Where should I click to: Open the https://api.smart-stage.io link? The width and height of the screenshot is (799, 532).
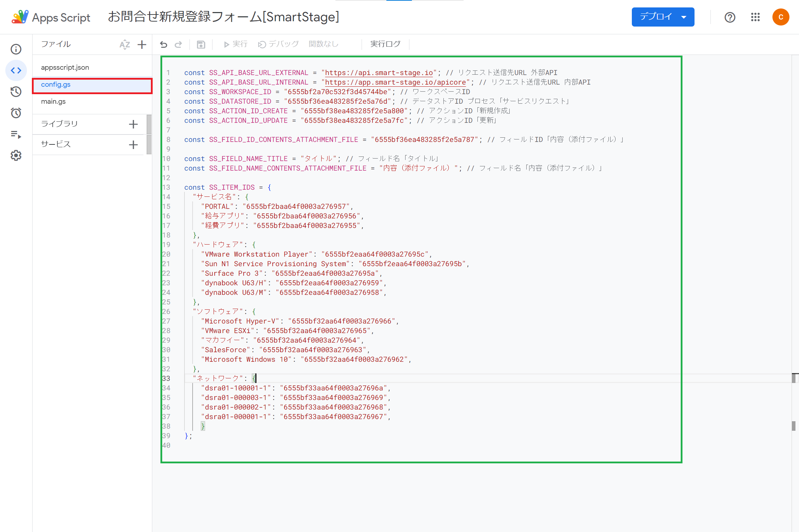point(379,73)
